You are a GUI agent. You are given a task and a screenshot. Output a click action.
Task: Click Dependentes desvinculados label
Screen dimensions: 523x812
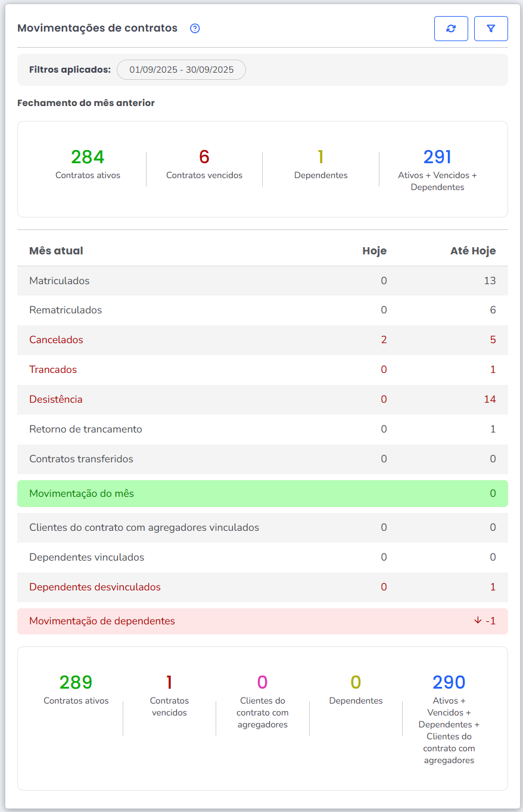coord(95,587)
